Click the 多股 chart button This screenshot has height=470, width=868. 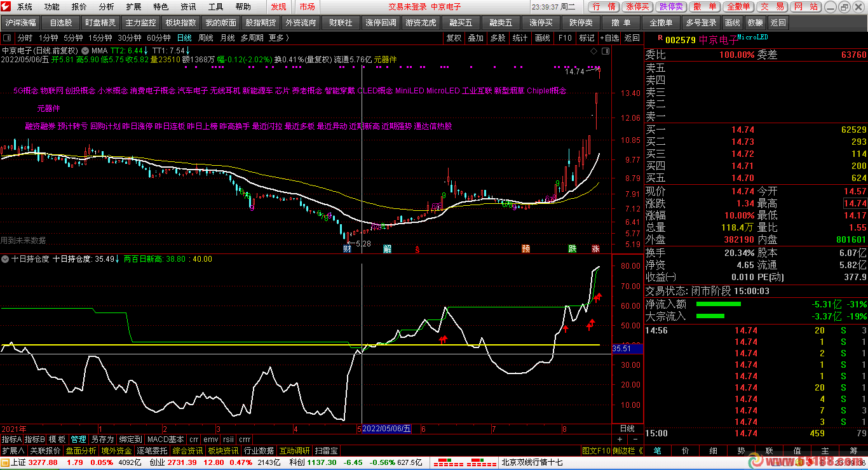[498, 38]
